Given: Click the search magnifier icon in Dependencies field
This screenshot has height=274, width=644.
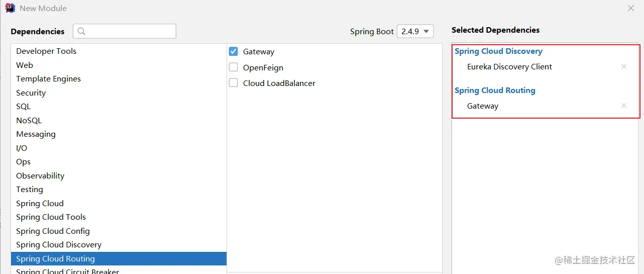Looking at the screenshot, I should 81,31.
